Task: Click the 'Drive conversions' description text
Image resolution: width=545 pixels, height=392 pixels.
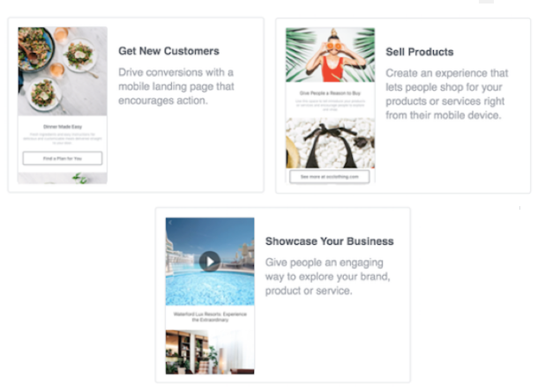Action: tap(176, 86)
